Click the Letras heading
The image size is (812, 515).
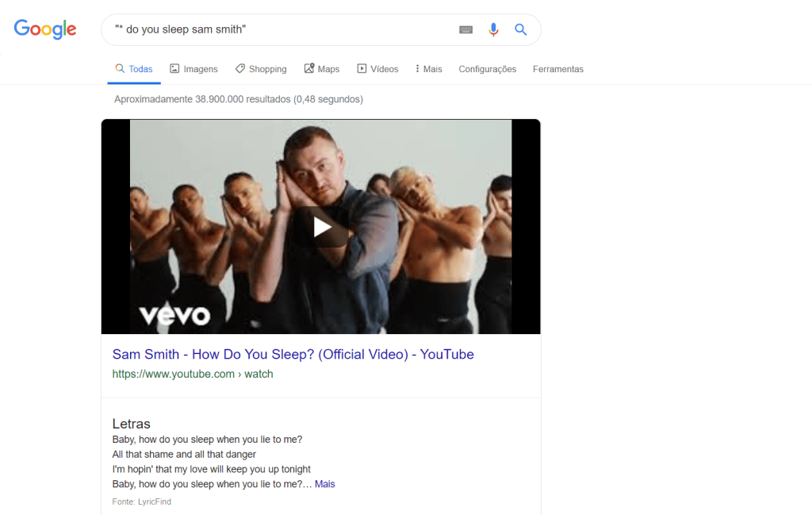coord(131,424)
